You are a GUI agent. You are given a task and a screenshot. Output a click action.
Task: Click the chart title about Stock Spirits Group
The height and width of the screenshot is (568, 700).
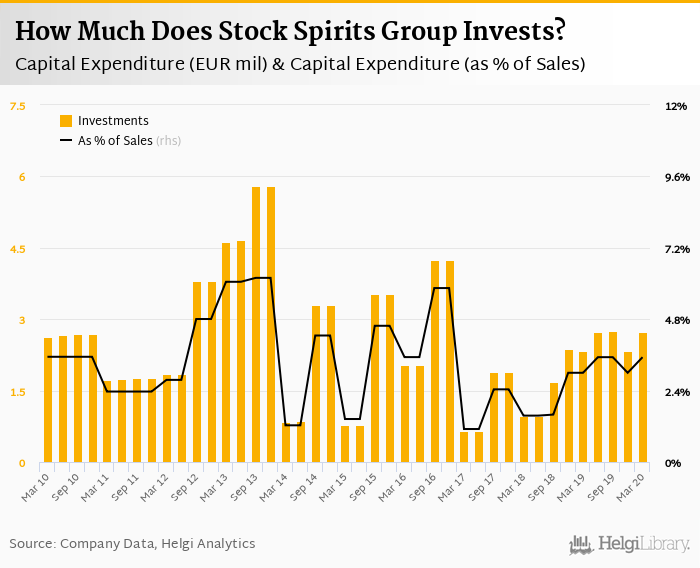coord(290,31)
